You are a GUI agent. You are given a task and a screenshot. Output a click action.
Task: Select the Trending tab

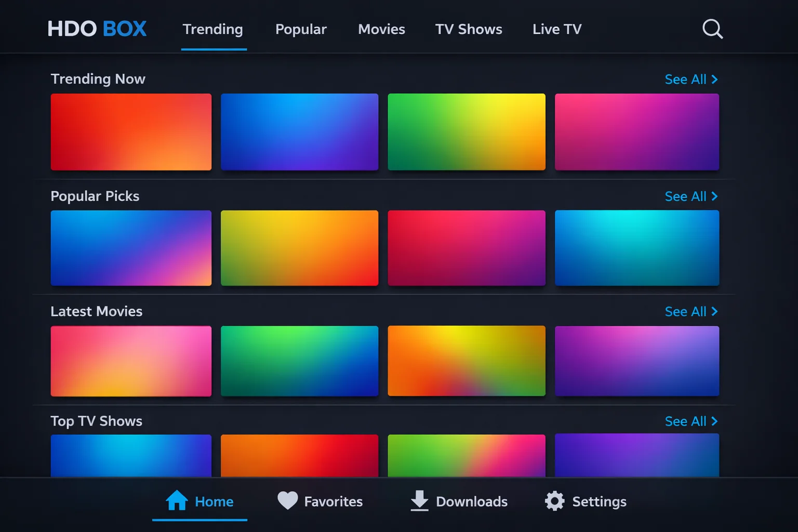coord(213,30)
